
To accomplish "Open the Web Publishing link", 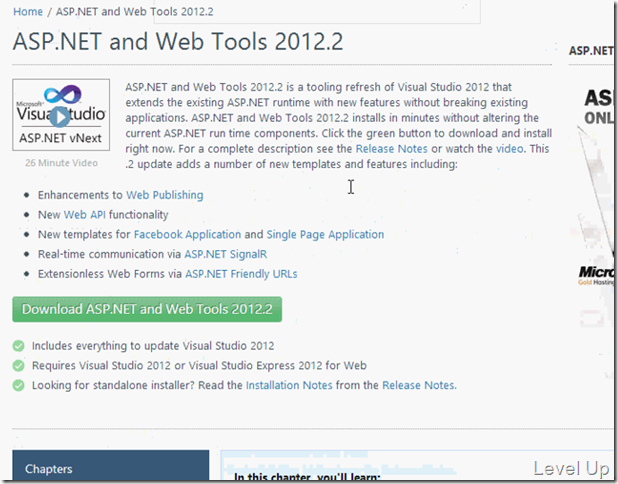I will click(x=165, y=195).
